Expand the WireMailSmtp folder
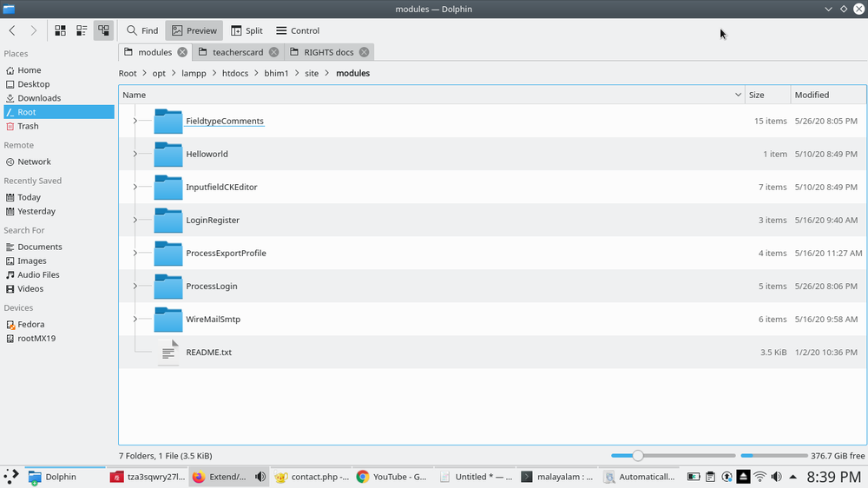Screen dimensions: 868x488 [135, 319]
